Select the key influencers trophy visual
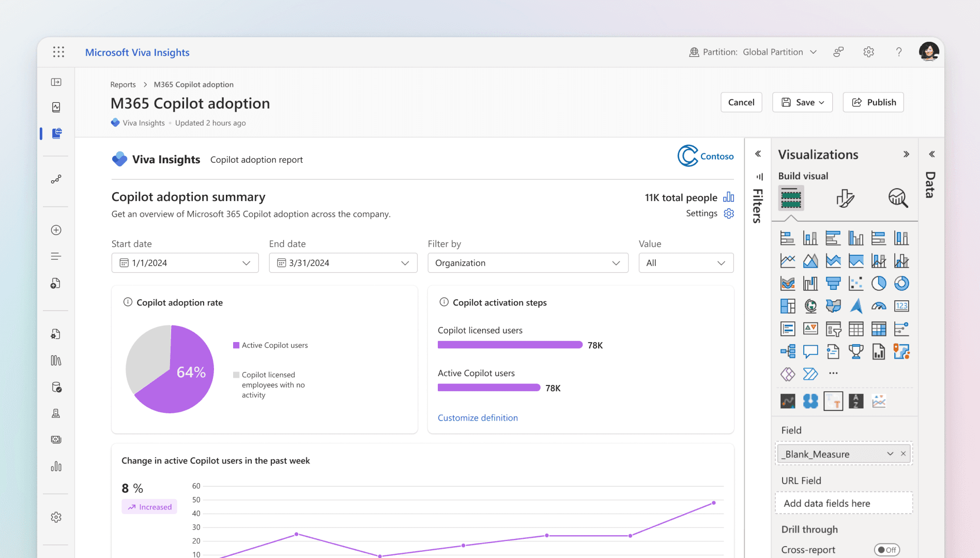 tap(855, 351)
